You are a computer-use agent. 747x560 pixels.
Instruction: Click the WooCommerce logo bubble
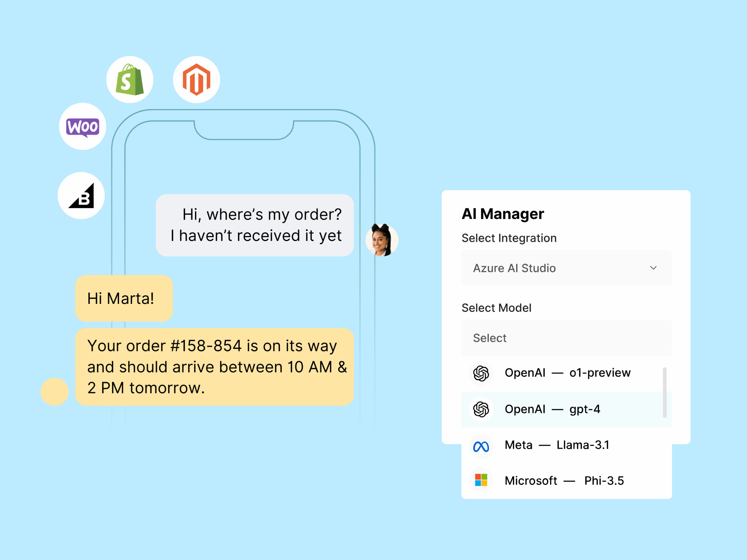tap(83, 127)
